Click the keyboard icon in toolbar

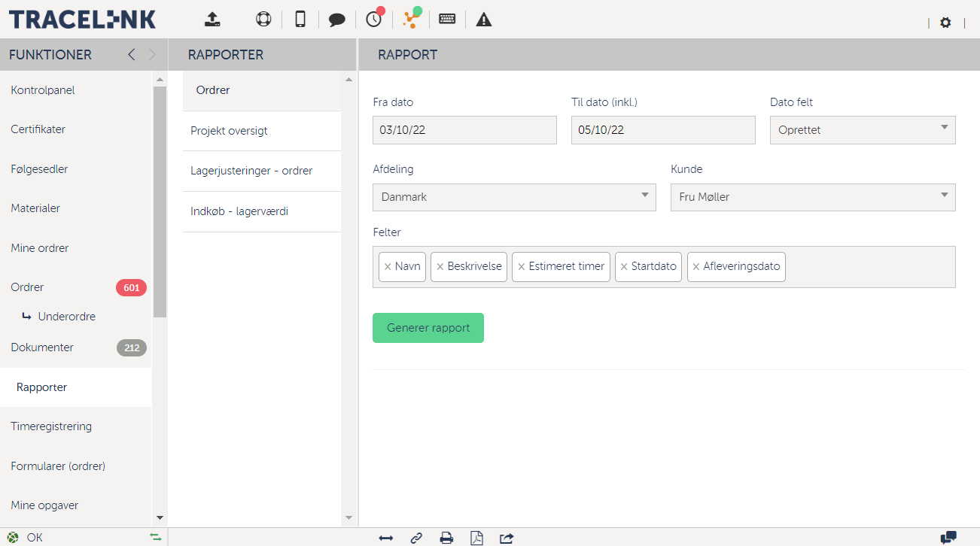[x=447, y=20]
